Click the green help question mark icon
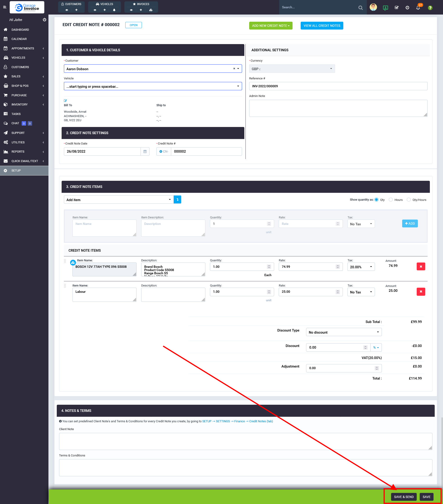443x504 pixels. tap(430, 8)
